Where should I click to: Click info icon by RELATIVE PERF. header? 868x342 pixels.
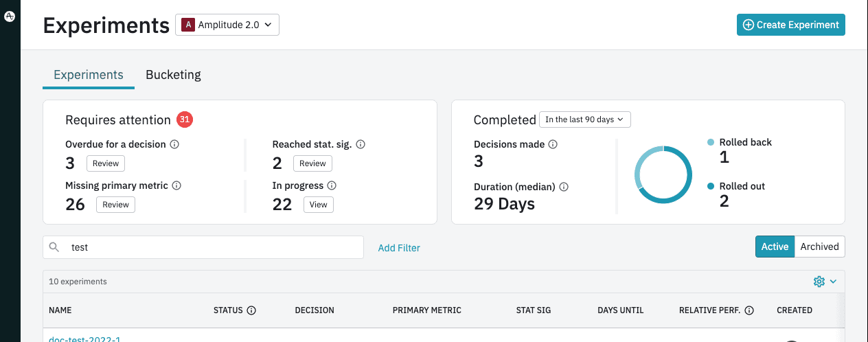click(749, 310)
